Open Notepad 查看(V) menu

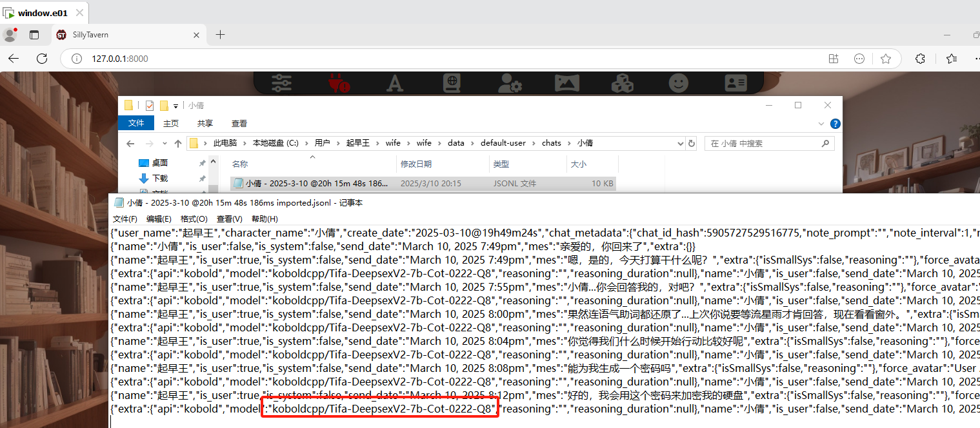click(x=229, y=219)
